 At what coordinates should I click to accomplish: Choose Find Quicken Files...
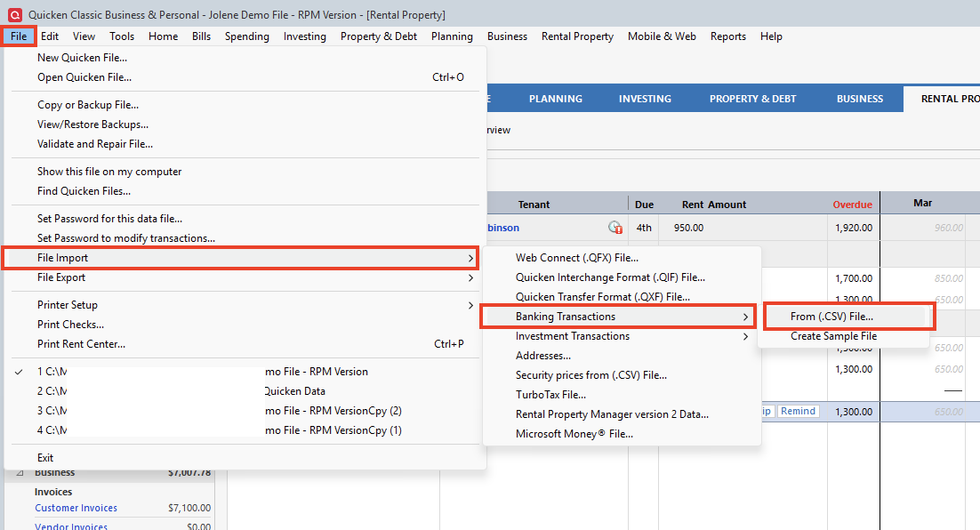[x=245, y=190]
